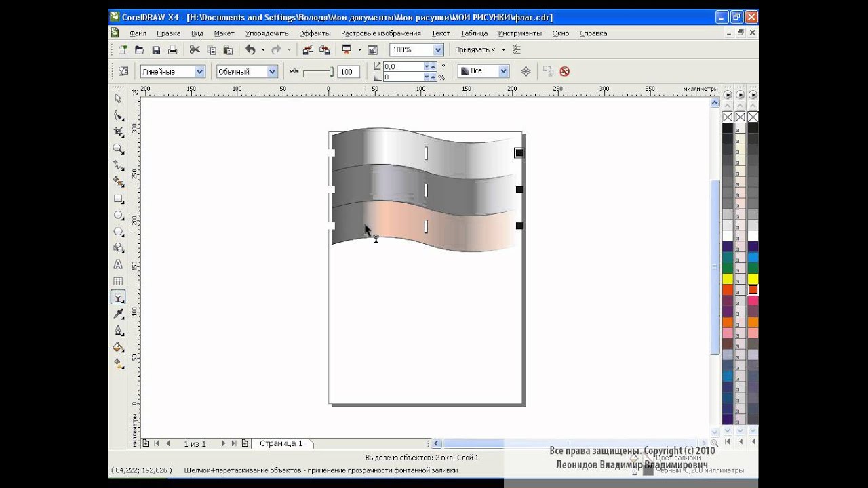Pick the white swatch in the left palette
Screen dimensions: 868x488
tap(728, 236)
